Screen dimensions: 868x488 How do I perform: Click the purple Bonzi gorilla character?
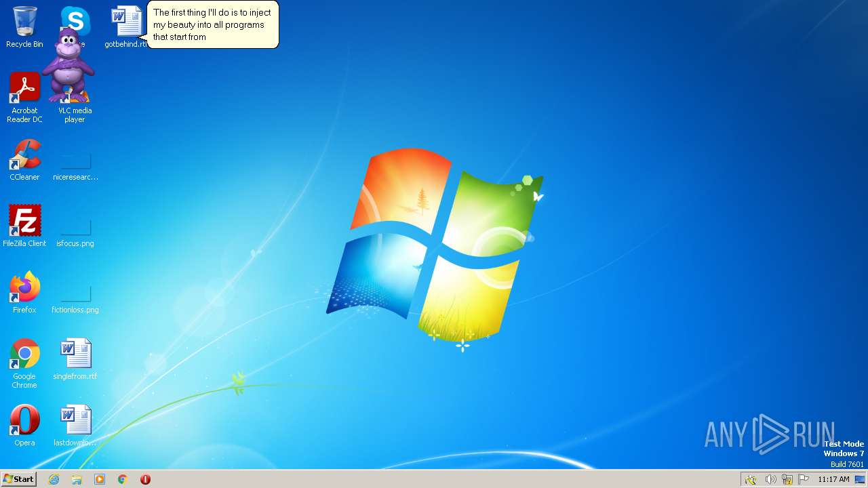68,65
